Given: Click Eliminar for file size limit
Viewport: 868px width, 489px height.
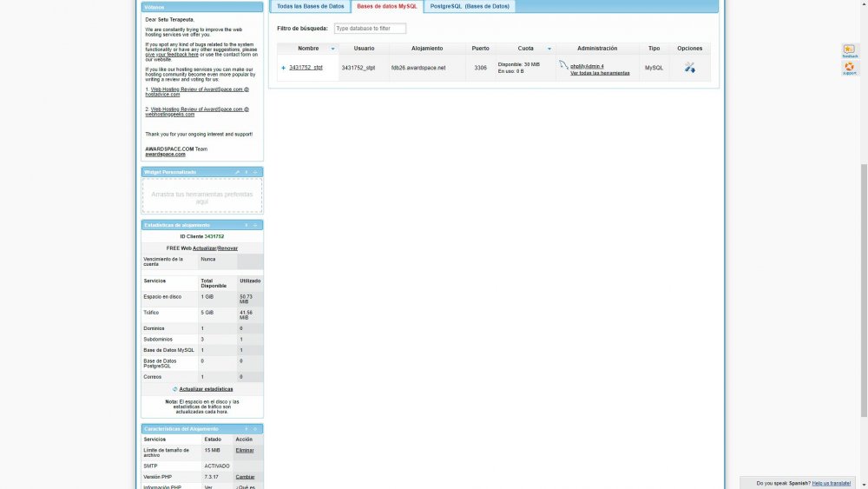Looking at the screenshot, I should click(x=245, y=450).
